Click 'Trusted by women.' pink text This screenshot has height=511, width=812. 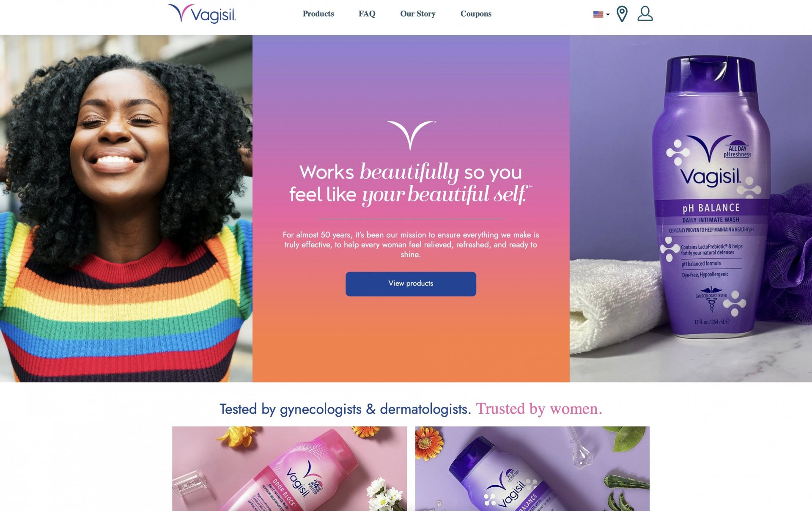pyautogui.click(x=539, y=409)
